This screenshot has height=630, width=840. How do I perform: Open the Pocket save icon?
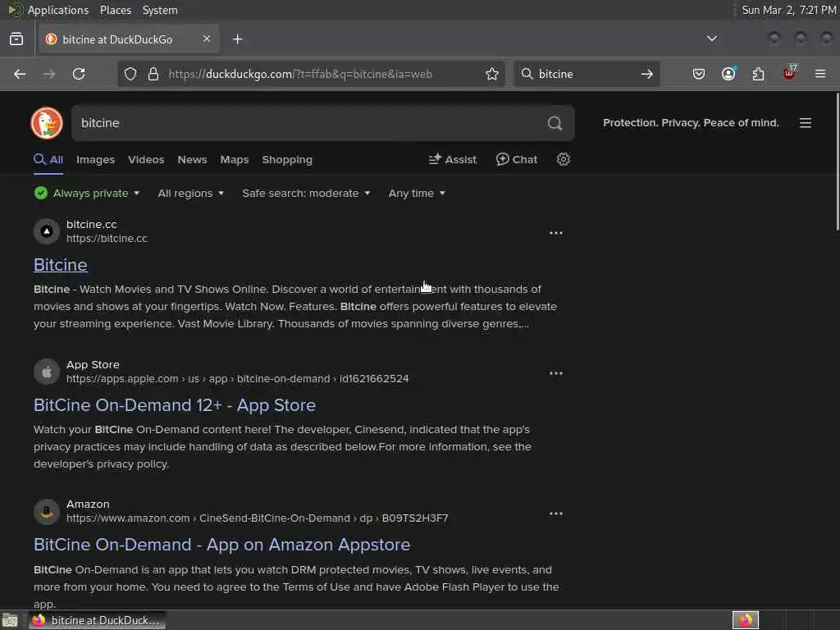699,74
